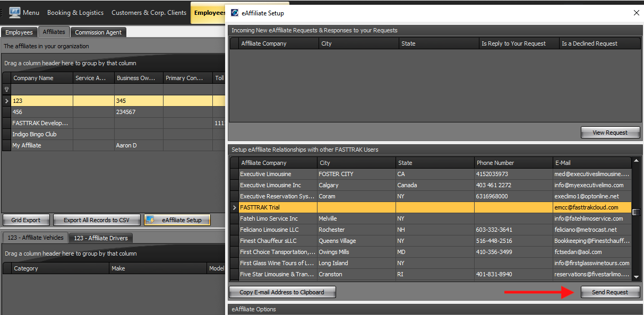Sort by Service Area column header

93,78
